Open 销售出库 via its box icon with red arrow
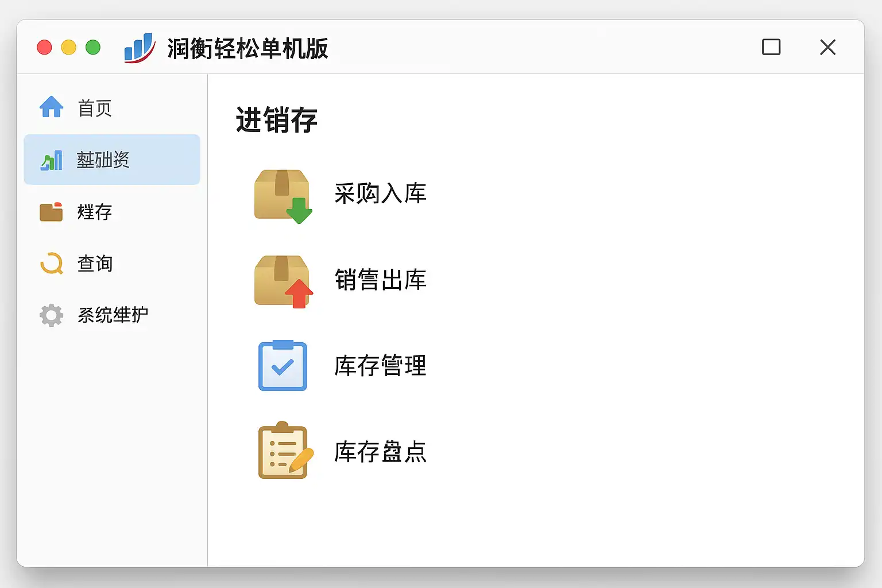The height and width of the screenshot is (588, 882). tap(283, 281)
